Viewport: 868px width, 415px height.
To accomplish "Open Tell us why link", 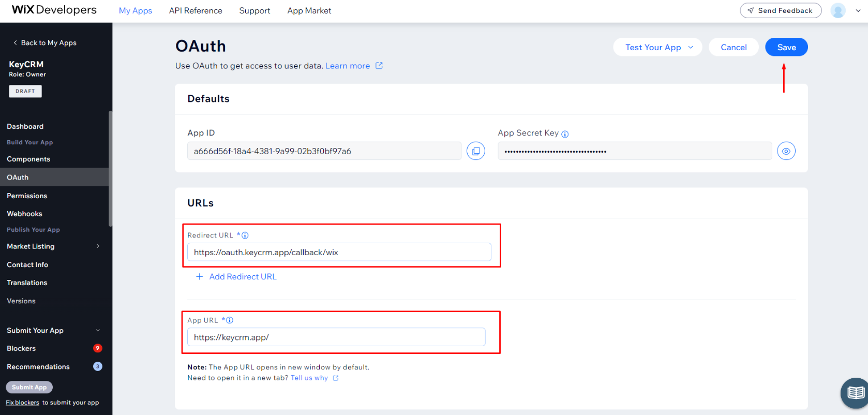I will (309, 378).
